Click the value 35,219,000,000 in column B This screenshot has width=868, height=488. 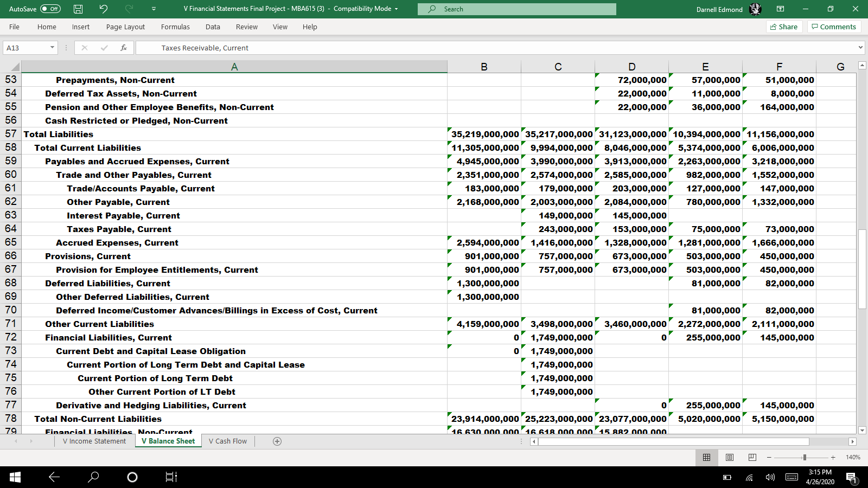click(484, 134)
